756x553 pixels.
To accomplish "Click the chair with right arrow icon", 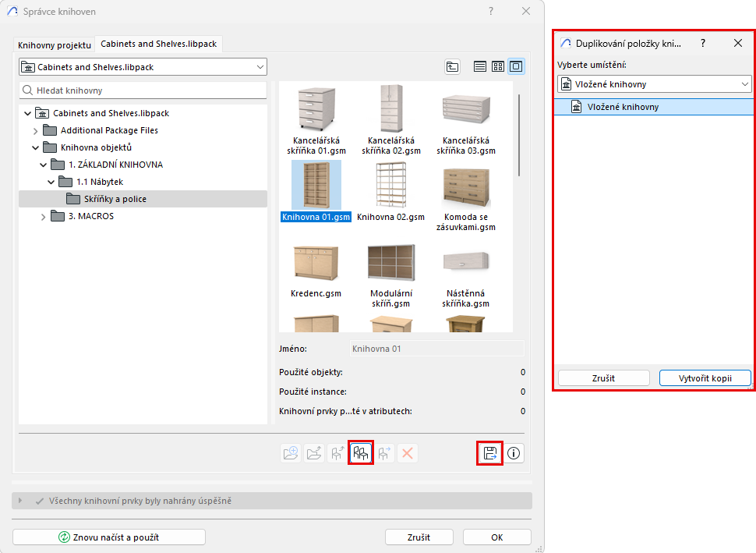I will click(x=384, y=453).
